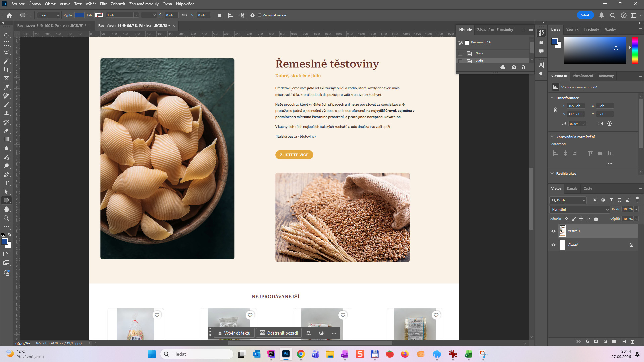Delete current state in History panel

(x=523, y=67)
